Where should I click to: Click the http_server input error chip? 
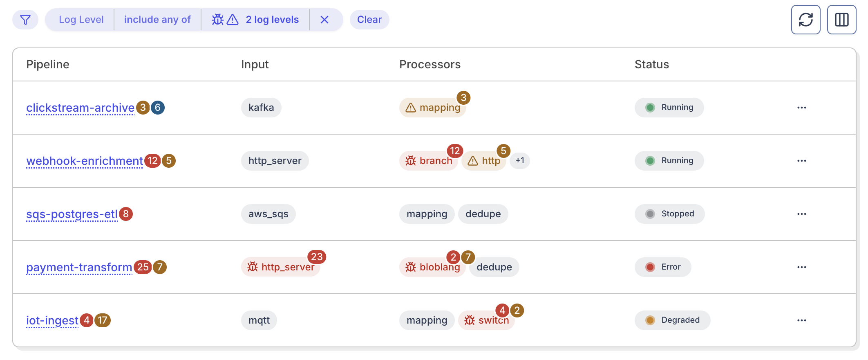point(281,267)
